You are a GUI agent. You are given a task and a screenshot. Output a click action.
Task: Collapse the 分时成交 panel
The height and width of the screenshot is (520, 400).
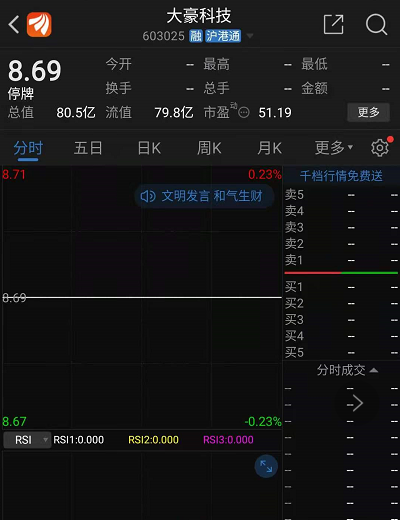(x=347, y=370)
